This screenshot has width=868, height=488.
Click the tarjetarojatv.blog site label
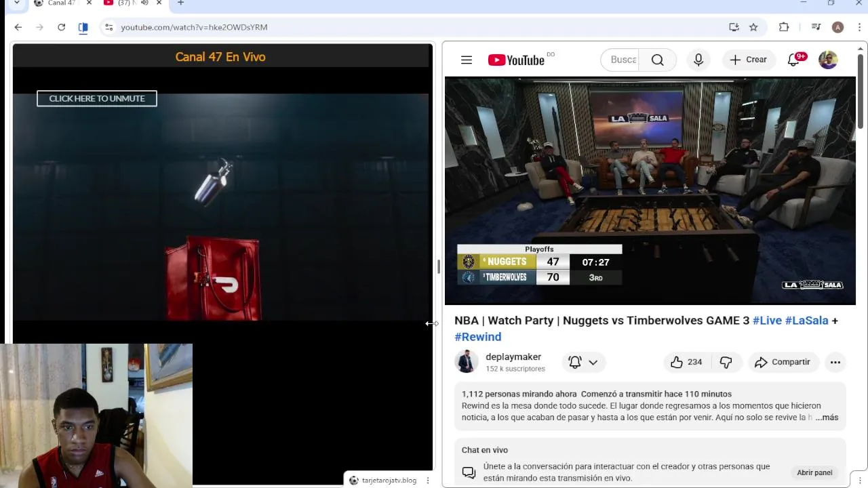tap(389, 481)
